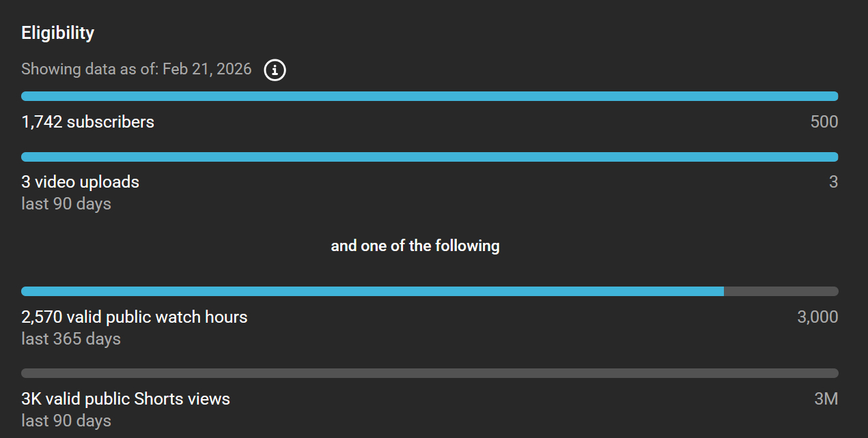Click 'last 90 days' under Shorts views
This screenshot has width=868, height=438.
(x=66, y=421)
